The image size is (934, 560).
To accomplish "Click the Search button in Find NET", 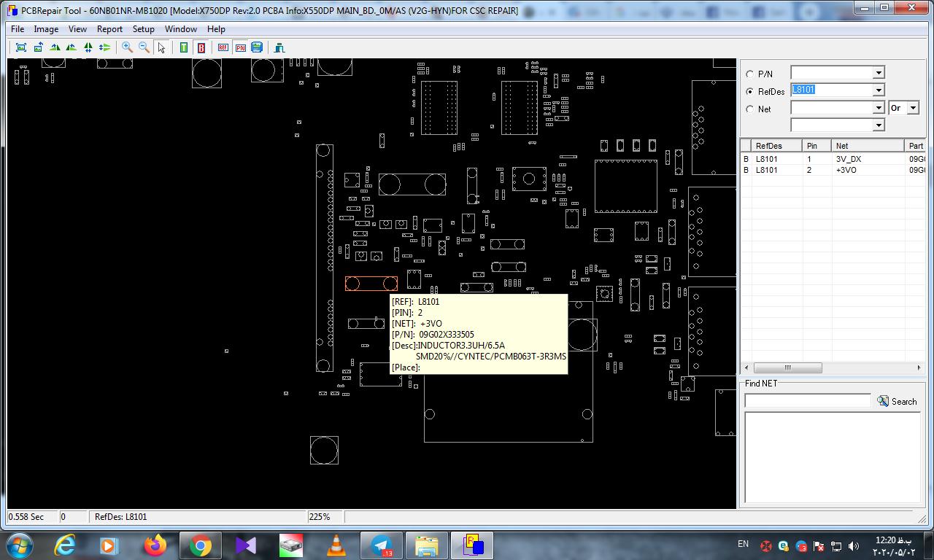I will (x=898, y=401).
